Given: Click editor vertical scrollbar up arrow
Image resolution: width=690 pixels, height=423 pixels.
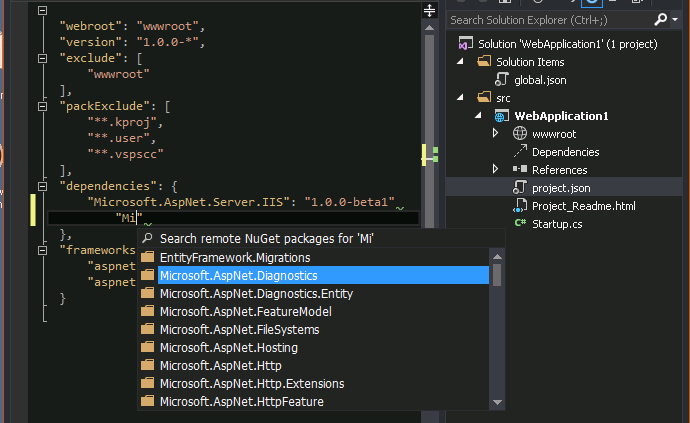Looking at the screenshot, I should point(429,28).
